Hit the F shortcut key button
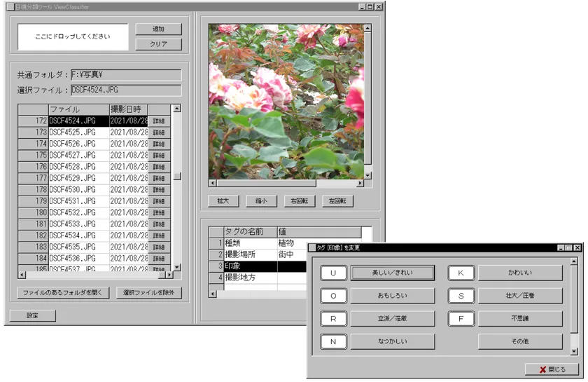Screen dimensions: 588x382 click(461, 319)
